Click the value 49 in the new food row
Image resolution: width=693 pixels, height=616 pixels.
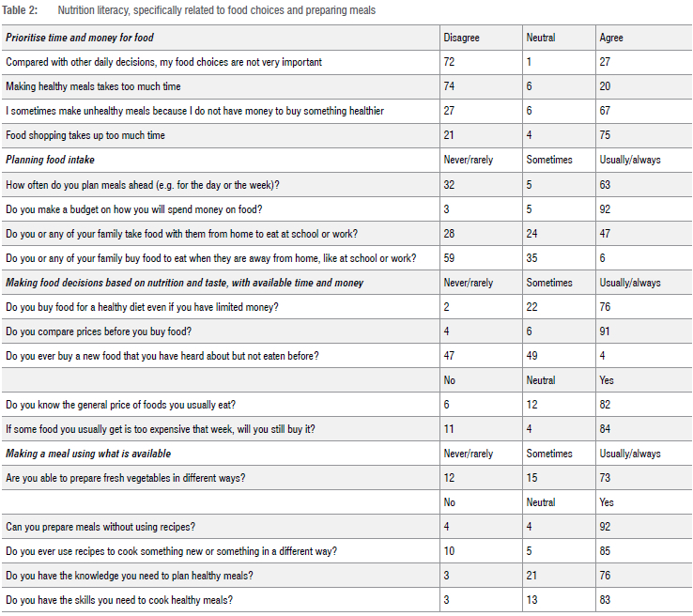(x=532, y=356)
